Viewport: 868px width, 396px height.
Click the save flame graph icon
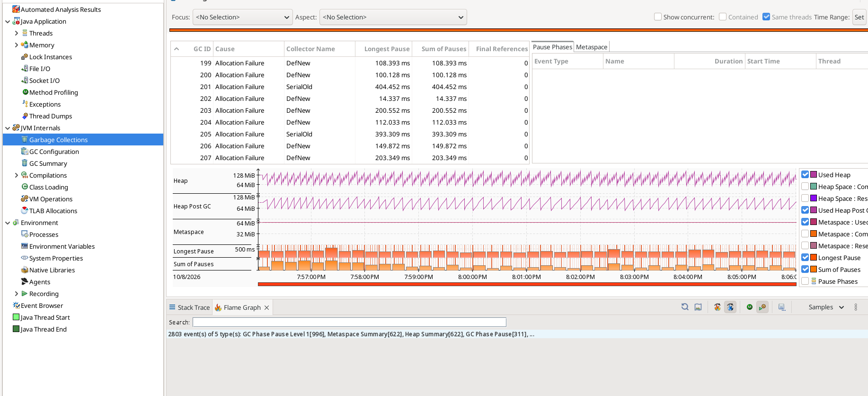(x=782, y=307)
